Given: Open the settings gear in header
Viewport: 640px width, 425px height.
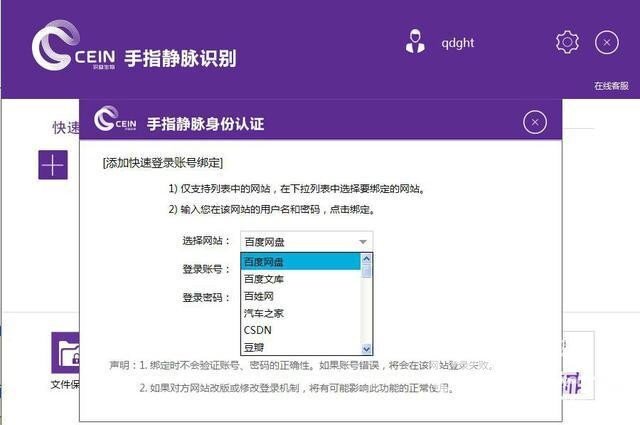Looking at the screenshot, I should (x=567, y=42).
